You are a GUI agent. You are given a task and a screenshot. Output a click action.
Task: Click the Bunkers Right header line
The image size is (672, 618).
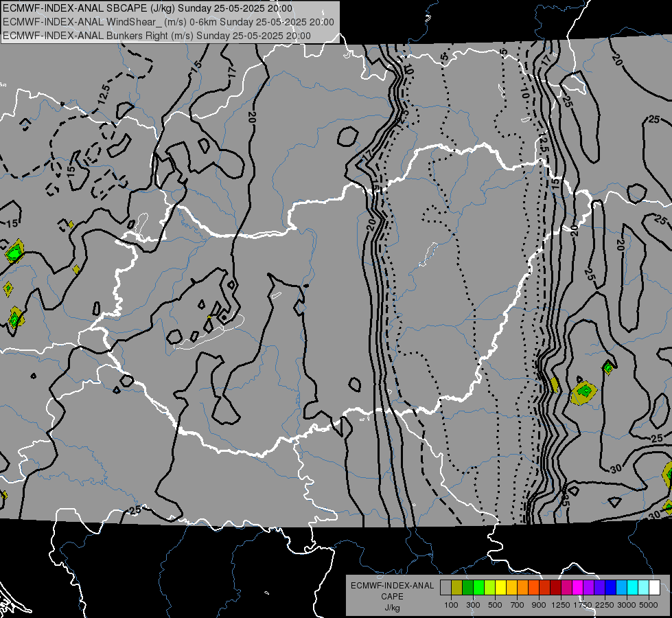pos(157,36)
